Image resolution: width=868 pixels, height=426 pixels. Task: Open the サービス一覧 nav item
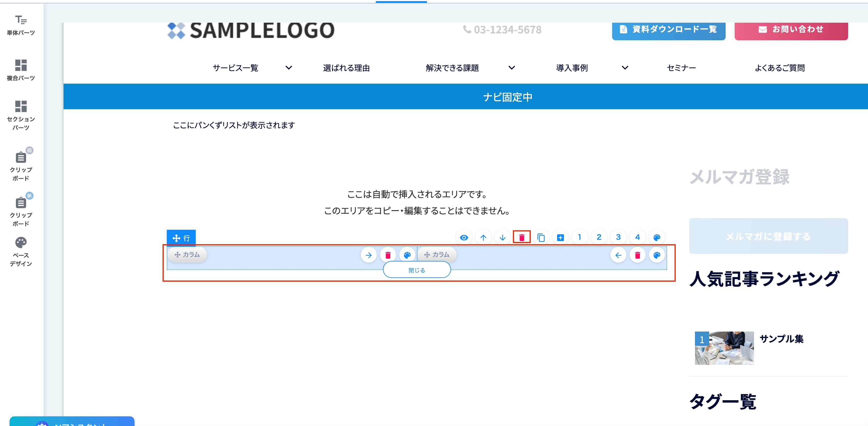point(235,68)
